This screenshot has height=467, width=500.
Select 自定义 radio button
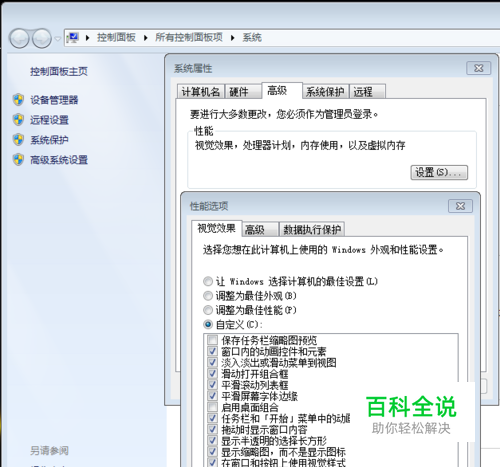(x=208, y=325)
